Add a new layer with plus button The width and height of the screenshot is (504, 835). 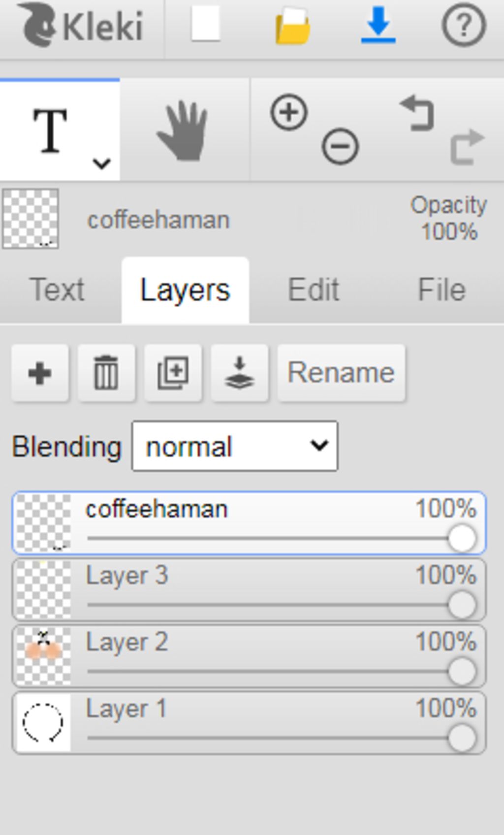click(40, 373)
